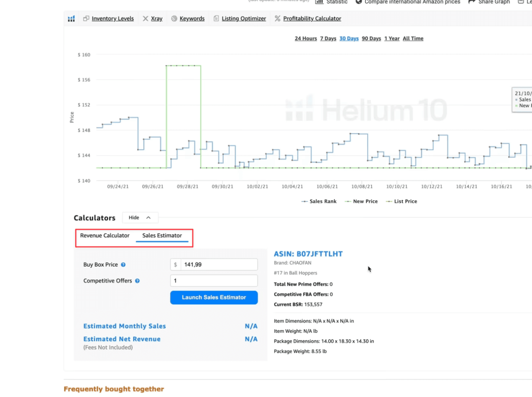The image size is (532, 397).
Task: Click the Profitability Calculator percent icon
Action: tap(277, 18)
